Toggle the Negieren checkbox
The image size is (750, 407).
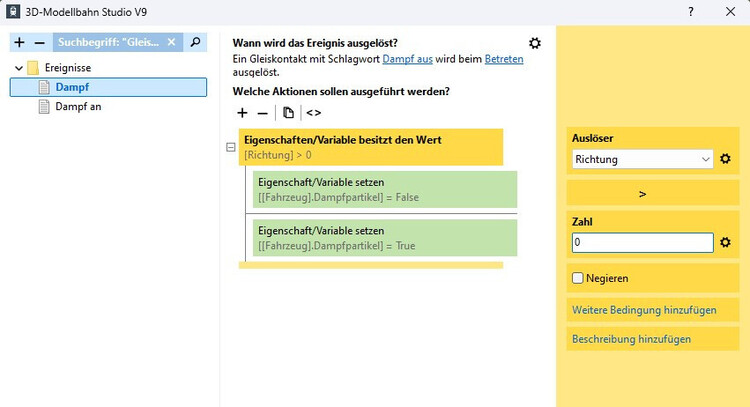[578, 278]
